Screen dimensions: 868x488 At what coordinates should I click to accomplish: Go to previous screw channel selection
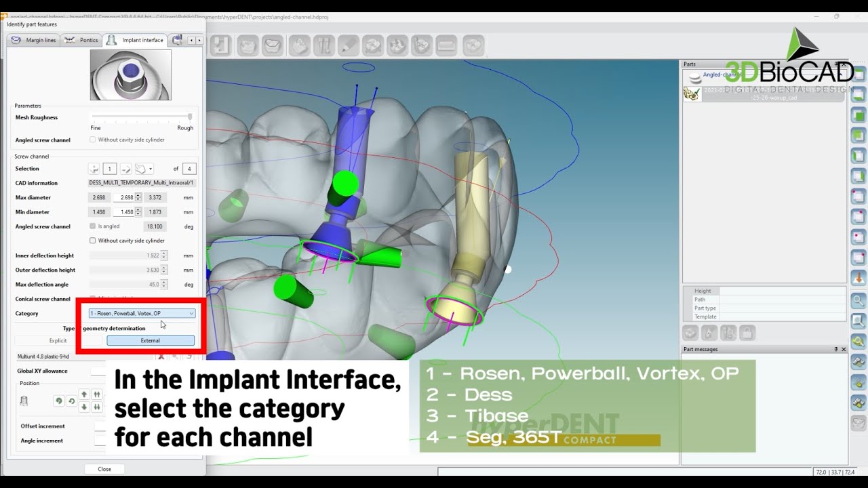pyautogui.click(x=94, y=169)
